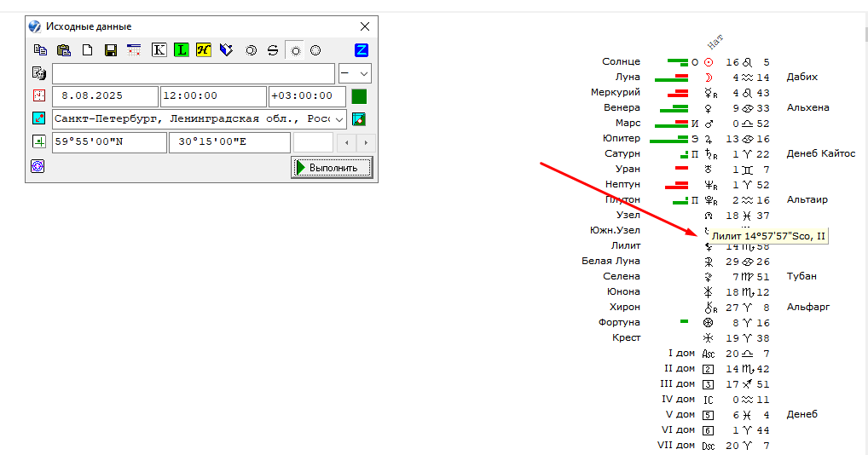Click the time field 12:00:00

tap(213, 96)
